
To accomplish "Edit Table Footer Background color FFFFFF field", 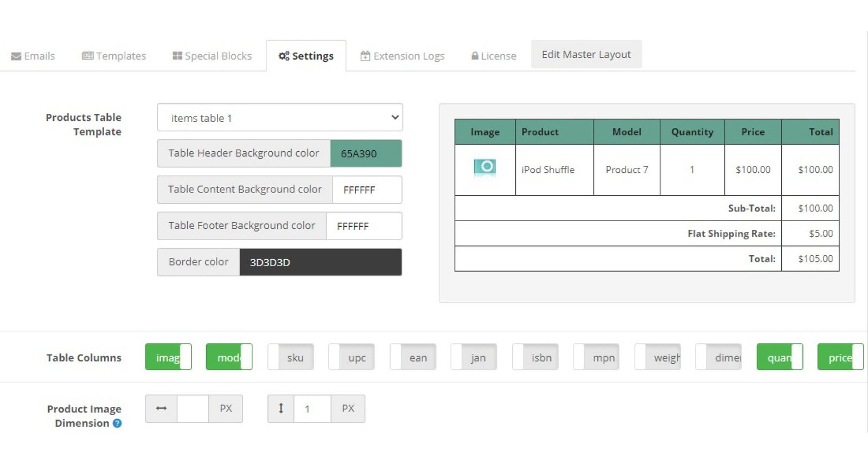I will click(x=364, y=226).
